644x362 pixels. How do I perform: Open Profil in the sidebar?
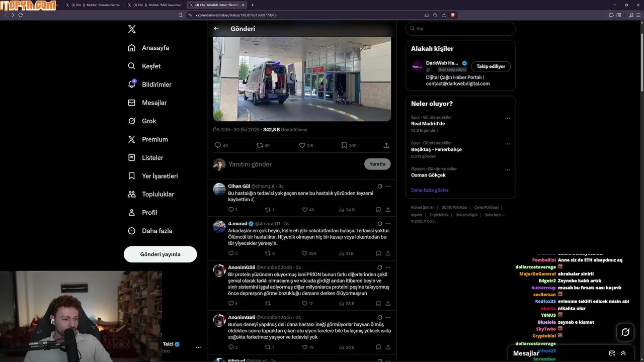(x=142, y=212)
